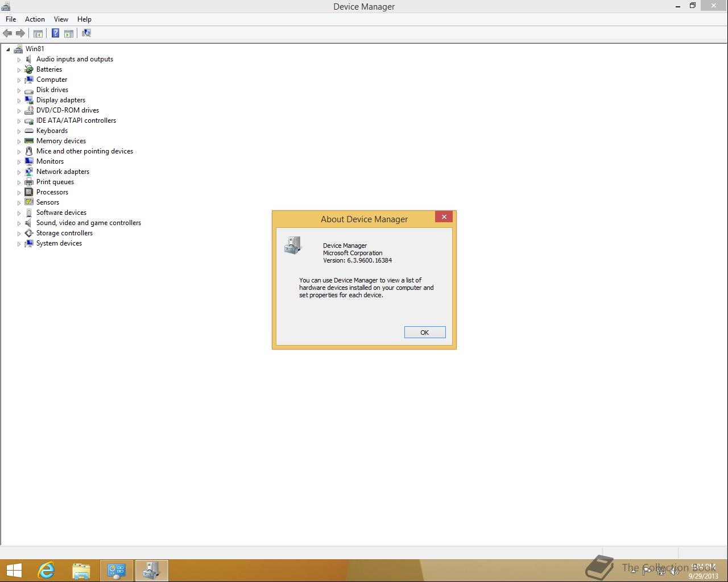This screenshot has width=728, height=582.
Task: Expand the Disk drives node arrow
Action: pyautogui.click(x=19, y=90)
